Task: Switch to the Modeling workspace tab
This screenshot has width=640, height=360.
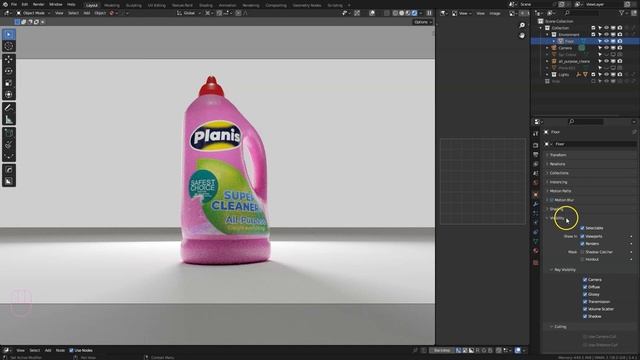Action: pyautogui.click(x=111, y=5)
